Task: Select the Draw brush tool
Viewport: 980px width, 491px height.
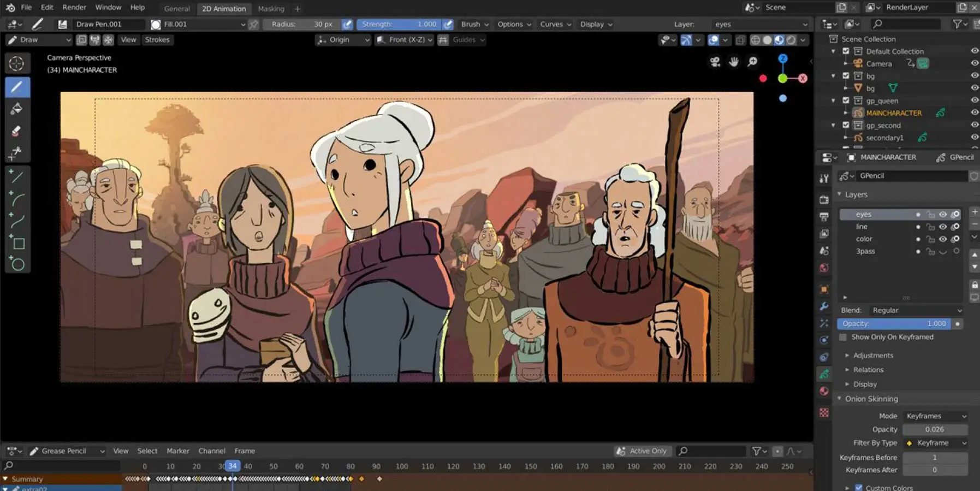Action: coord(17,87)
